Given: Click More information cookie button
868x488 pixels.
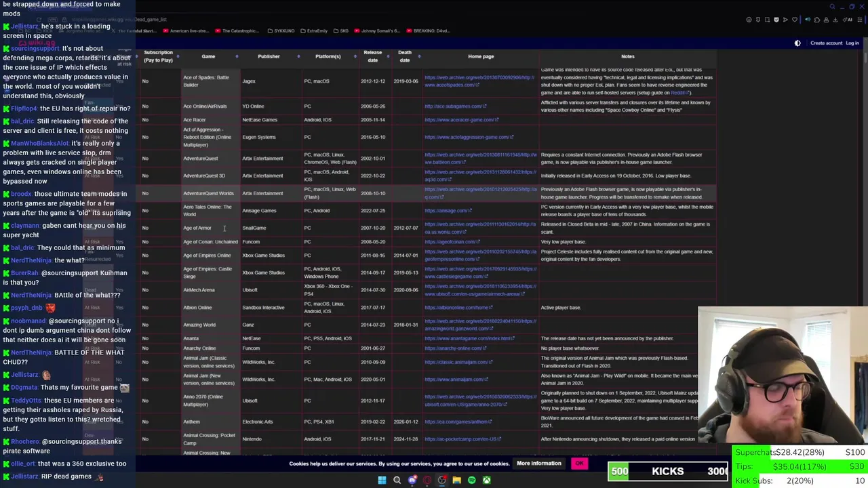Looking at the screenshot, I should tap(539, 464).
